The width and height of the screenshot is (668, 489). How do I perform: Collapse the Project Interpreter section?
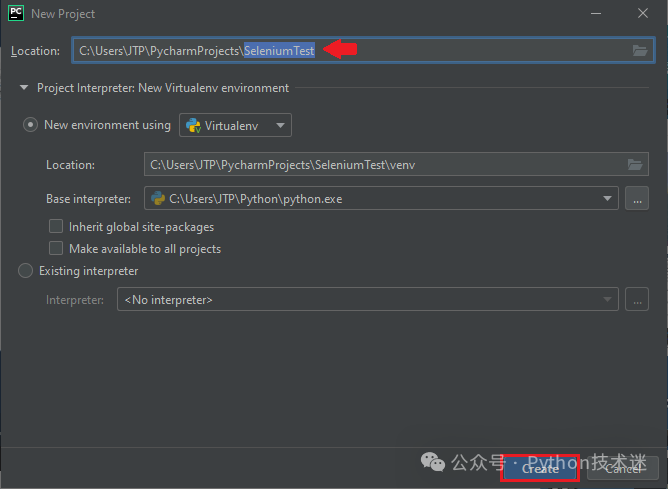(24, 88)
